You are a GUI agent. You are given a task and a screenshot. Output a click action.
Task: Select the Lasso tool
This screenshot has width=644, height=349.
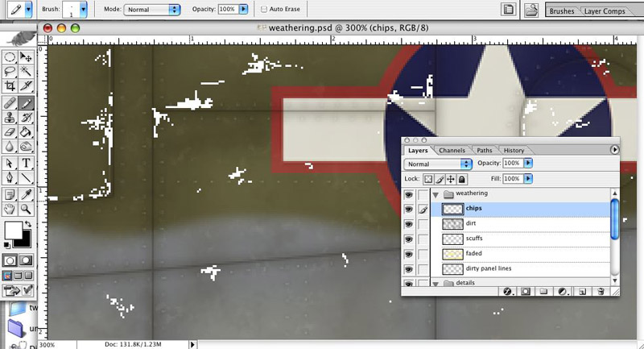tap(10, 72)
